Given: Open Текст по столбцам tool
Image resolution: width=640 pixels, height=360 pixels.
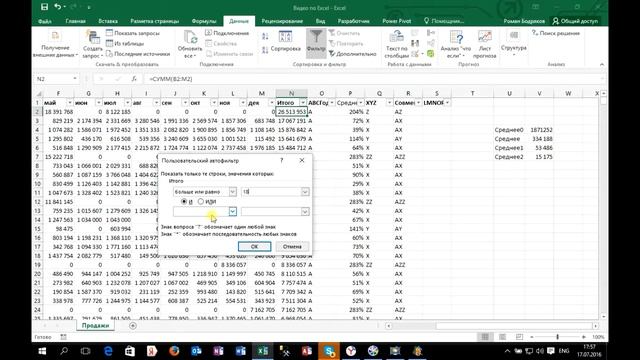Looking at the screenshot, I should click(396, 45).
